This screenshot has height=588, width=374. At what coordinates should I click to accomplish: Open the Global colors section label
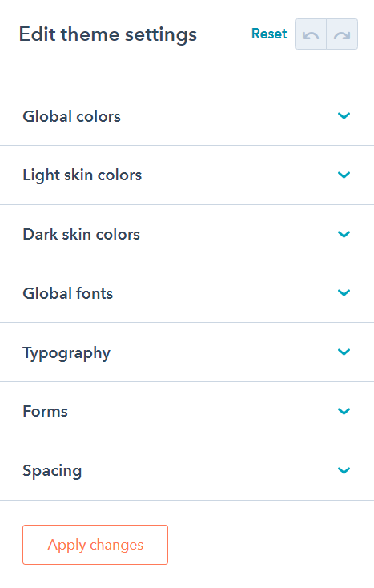coord(71,116)
